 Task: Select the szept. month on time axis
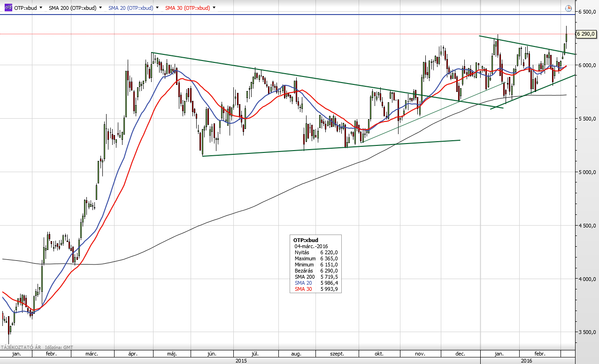[x=337, y=354]
